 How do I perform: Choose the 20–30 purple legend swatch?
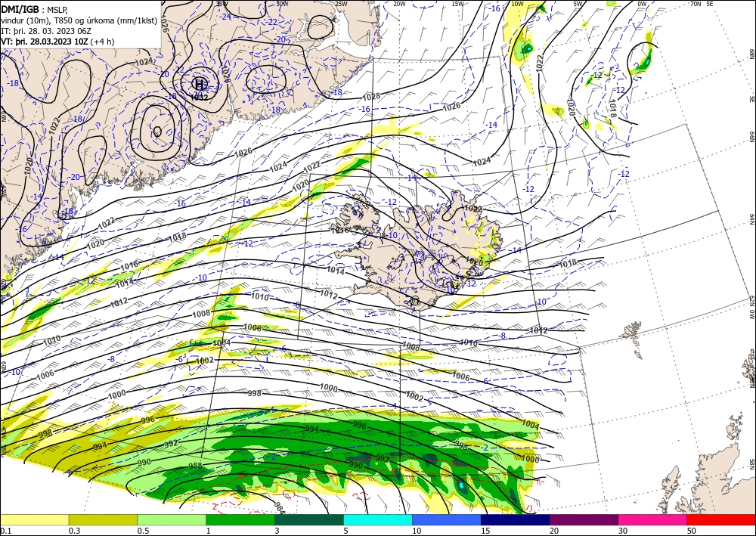tap(584, 519)
